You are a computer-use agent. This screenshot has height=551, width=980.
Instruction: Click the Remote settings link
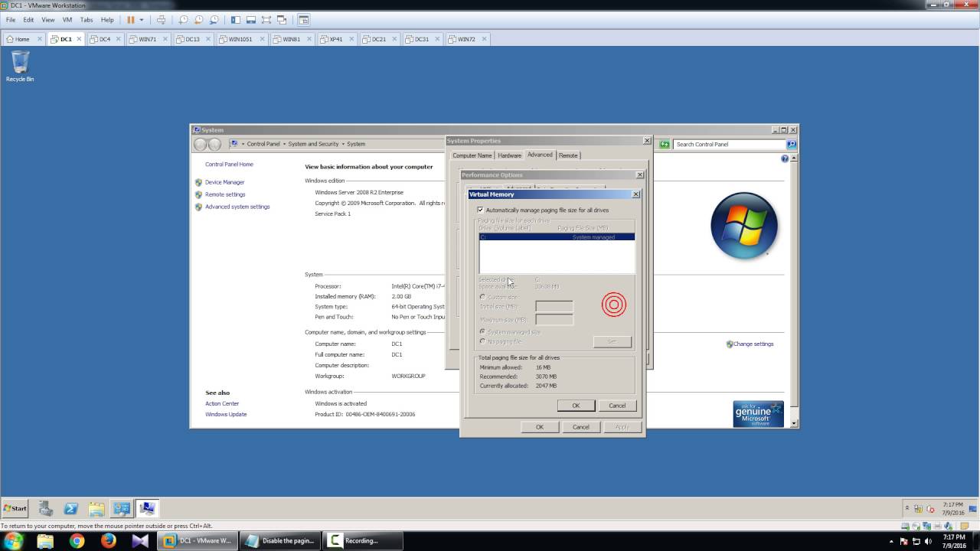click(x=225, y=194)
